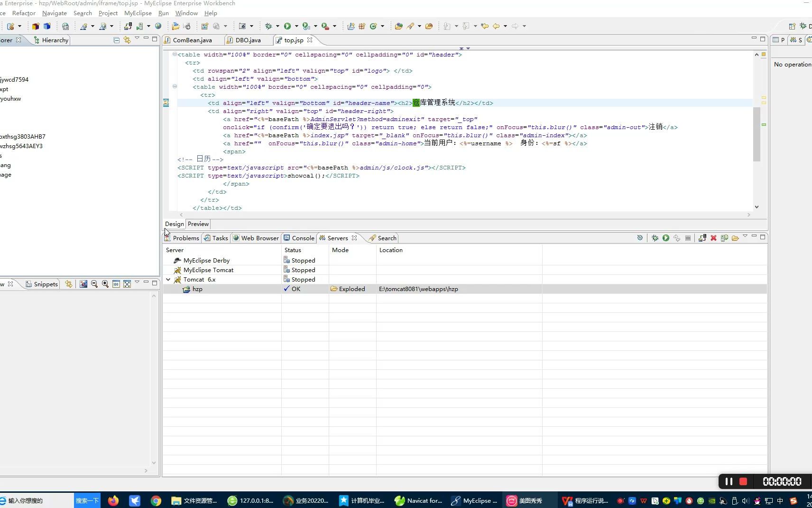Click the taskbar search input field

point(37,500)
